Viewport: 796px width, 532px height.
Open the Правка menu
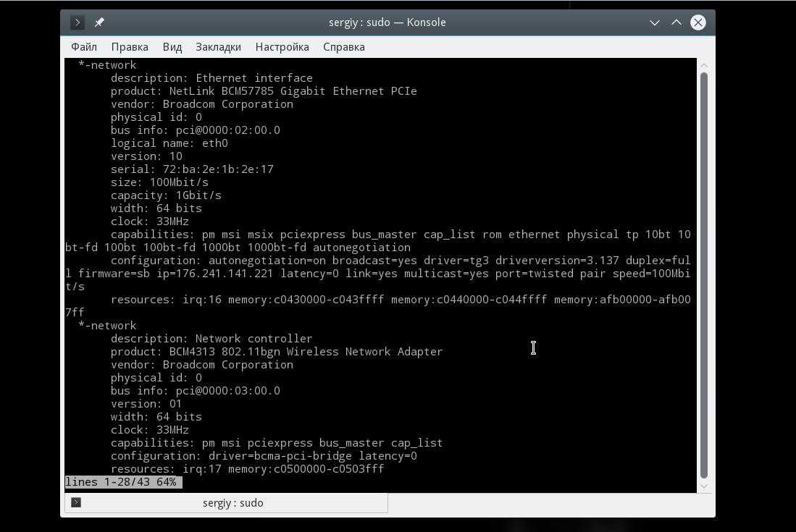[x=130, y=47]
